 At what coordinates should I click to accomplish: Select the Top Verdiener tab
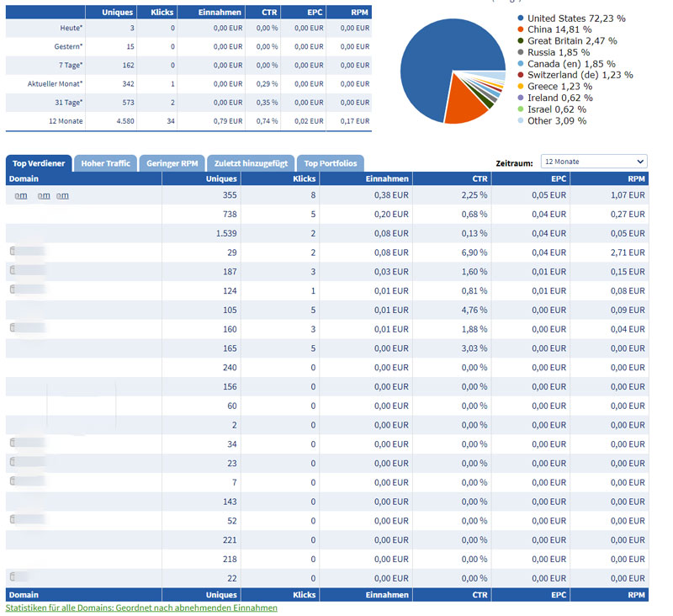point(39,163)
